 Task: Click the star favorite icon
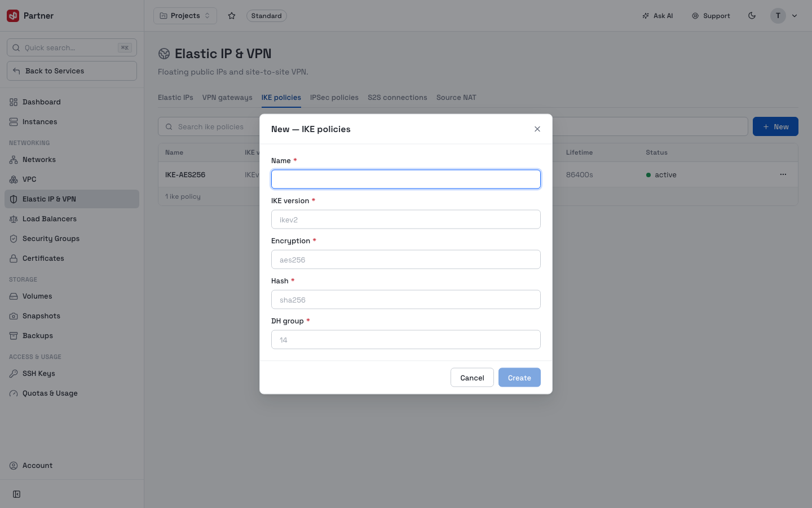click(x=232, y=16)
